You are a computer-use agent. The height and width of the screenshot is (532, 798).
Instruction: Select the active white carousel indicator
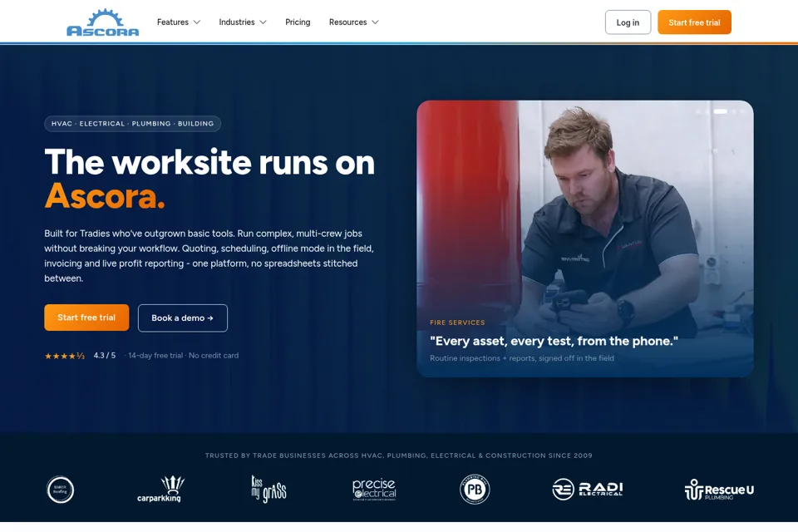coord(720,111)
